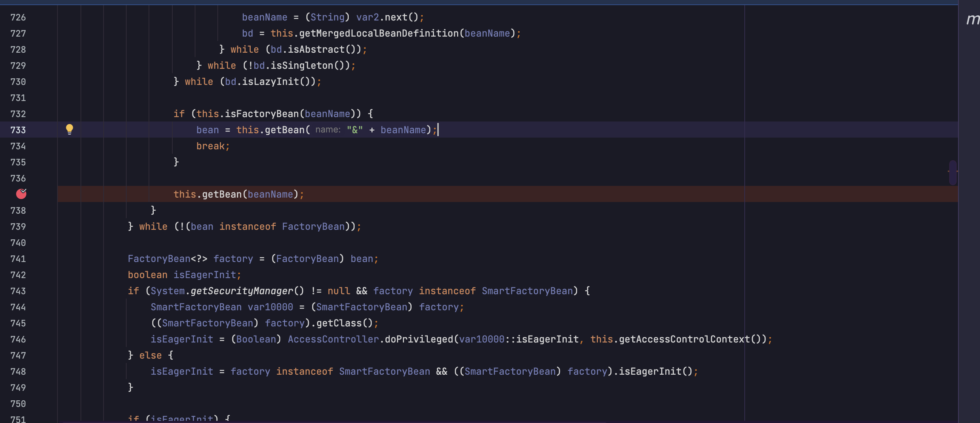Click getAccessControlContext on line 746

pyautogui.click(x=684, y=339)
